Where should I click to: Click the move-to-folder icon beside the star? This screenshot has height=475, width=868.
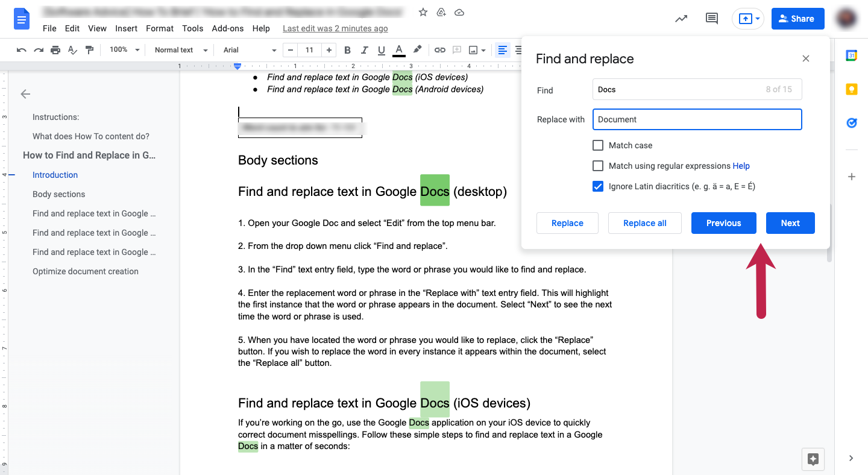point(441,12)
